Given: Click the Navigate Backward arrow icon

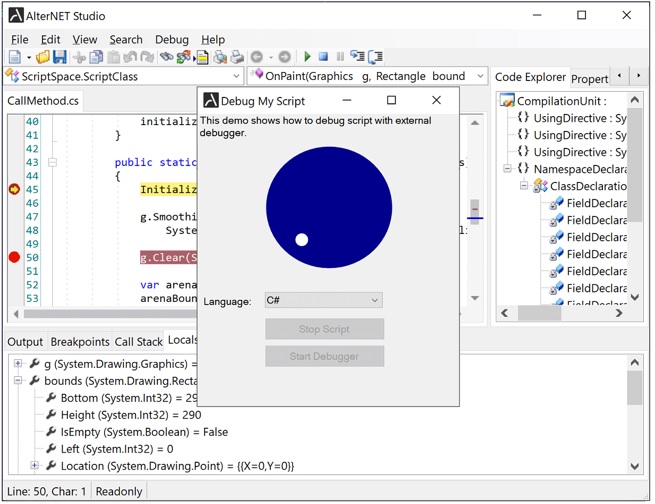Looking at the screenshot, I should [257, 58].
